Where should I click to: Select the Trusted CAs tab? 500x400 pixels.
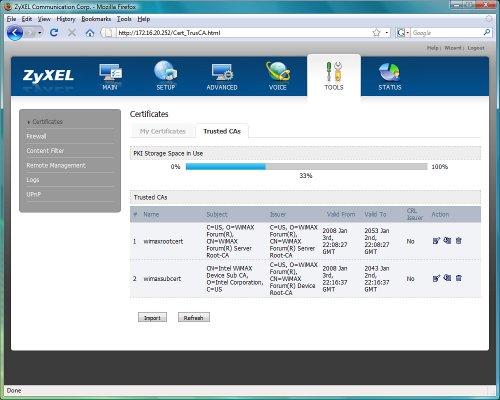point(222,131)
